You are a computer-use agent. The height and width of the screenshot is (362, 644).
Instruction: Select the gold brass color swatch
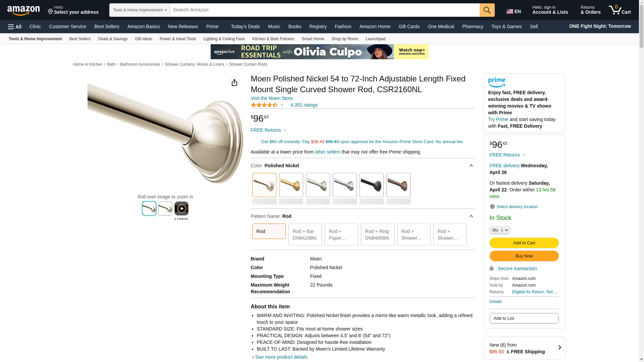coord(291,185)
